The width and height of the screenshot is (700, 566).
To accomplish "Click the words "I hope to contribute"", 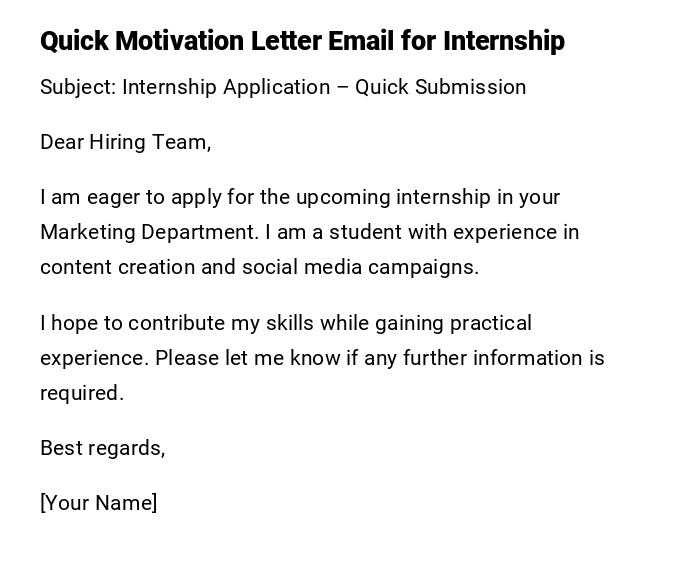I will [132, 323].
